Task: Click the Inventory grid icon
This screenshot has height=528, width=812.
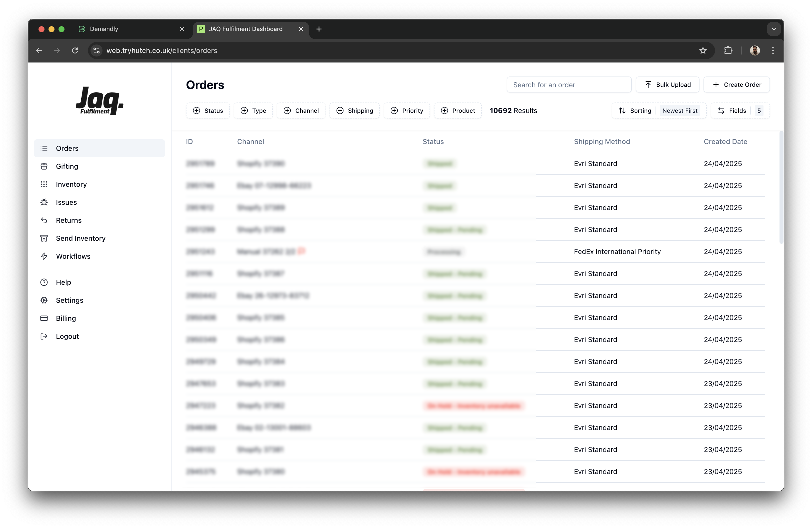Action: pos(44,184)
